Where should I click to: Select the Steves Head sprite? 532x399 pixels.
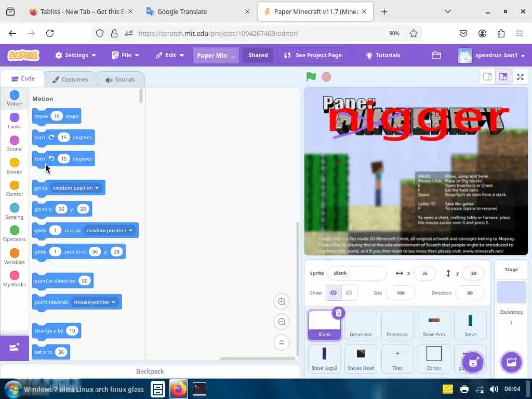point(361,358)
